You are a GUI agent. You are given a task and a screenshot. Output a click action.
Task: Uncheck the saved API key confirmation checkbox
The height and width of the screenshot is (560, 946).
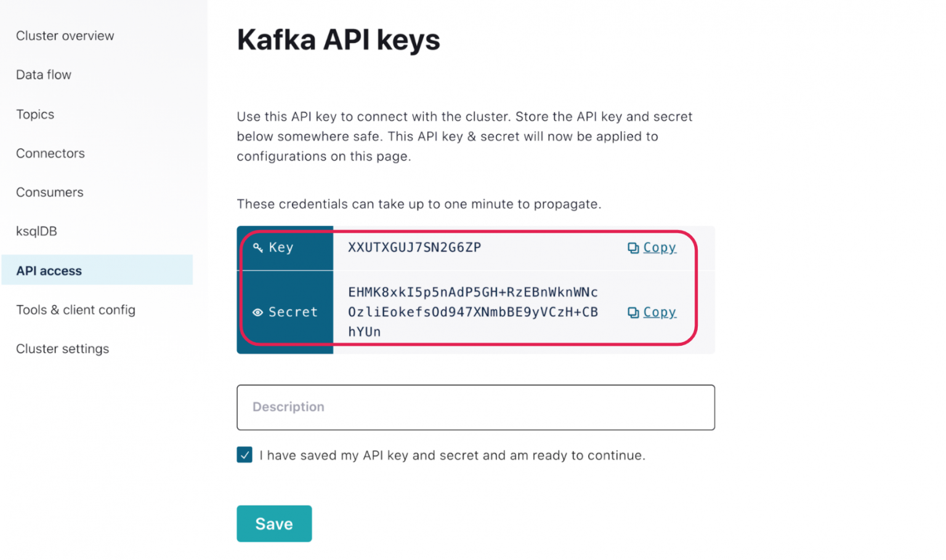pyautogui.click(x=245, y=455)
